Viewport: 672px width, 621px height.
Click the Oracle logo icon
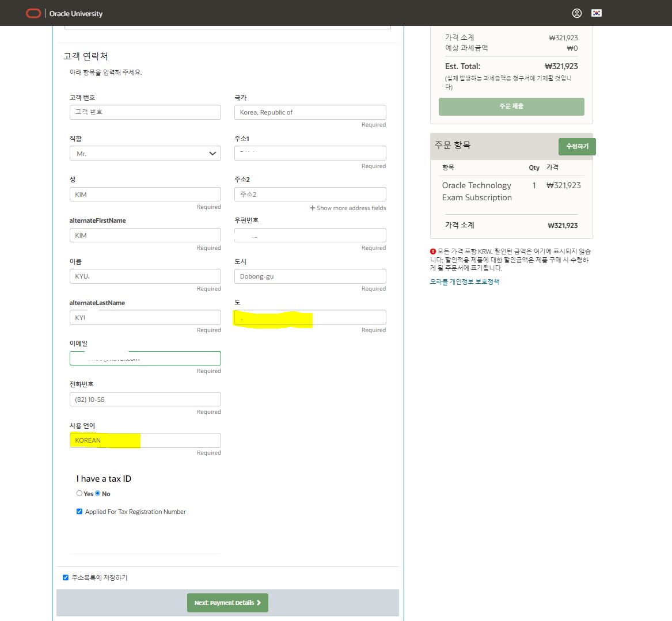pos(33,13)
